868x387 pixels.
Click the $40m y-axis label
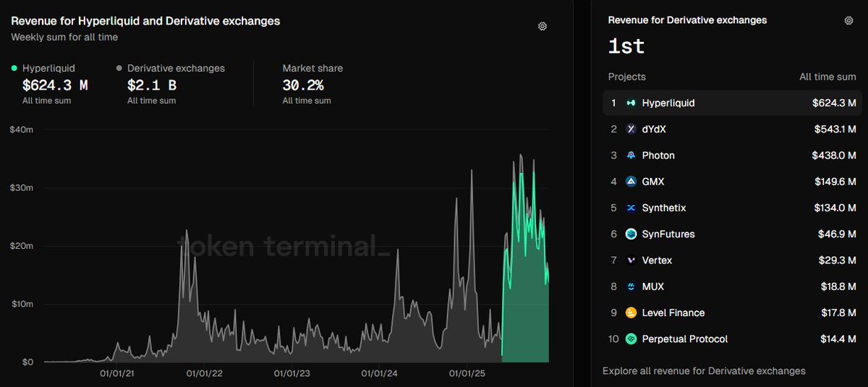(x=22, y=129)
